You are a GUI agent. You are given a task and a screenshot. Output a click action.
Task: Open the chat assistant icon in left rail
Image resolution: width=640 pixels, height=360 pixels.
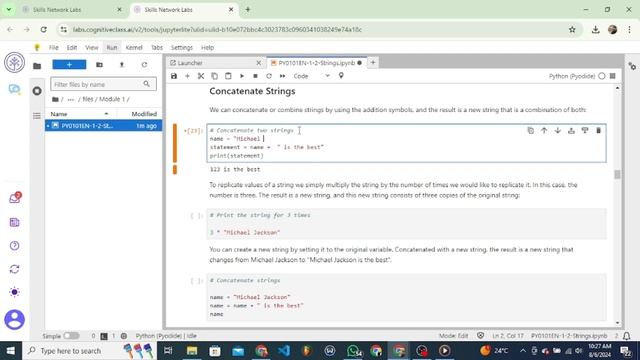coord(14,89)
